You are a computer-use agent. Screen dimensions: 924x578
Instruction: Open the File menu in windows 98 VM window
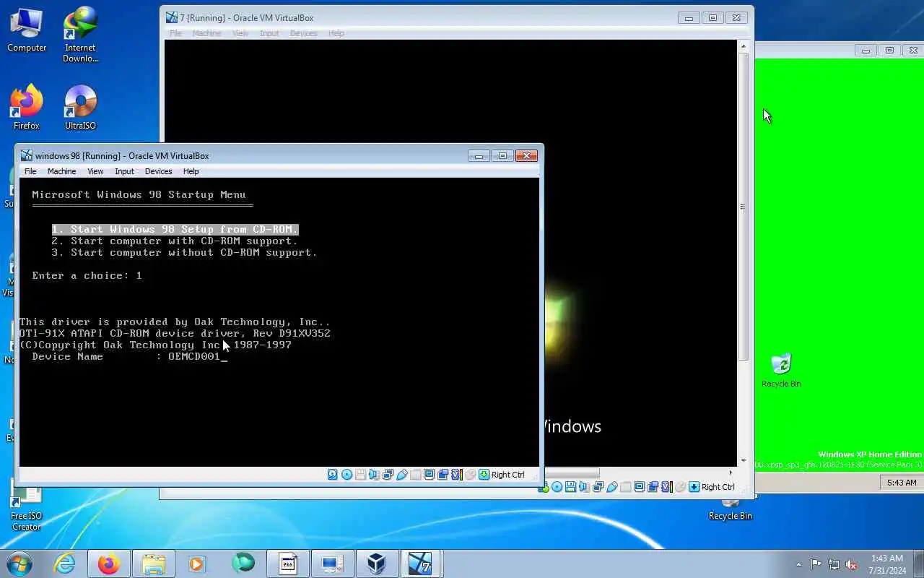[x=30, y=171]
